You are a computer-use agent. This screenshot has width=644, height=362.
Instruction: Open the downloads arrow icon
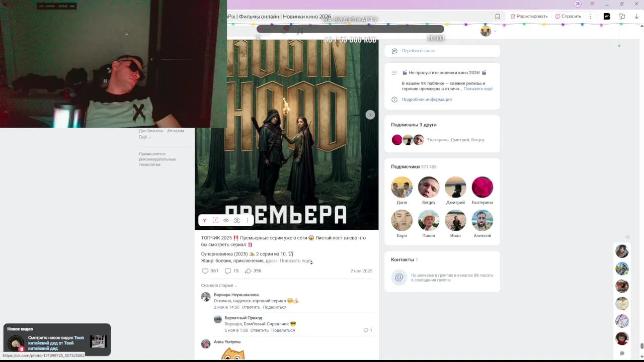tap(636, 17)
